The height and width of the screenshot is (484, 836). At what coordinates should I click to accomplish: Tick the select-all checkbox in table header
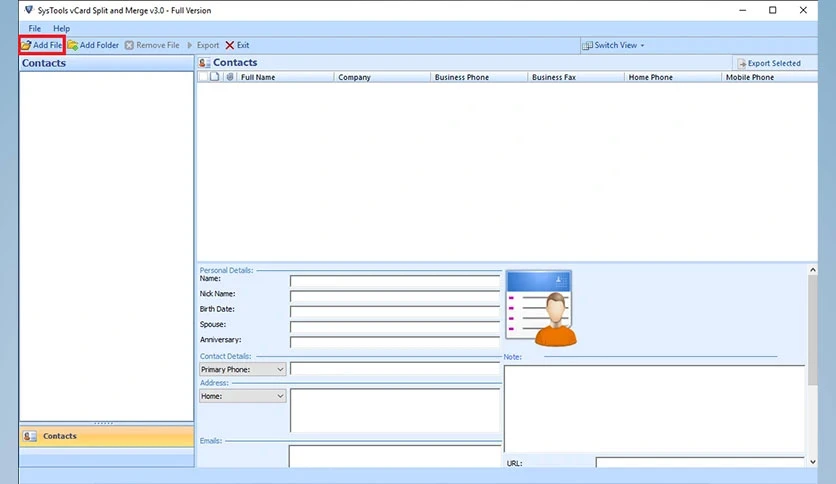pyautogui.click(x=203, y=77)
